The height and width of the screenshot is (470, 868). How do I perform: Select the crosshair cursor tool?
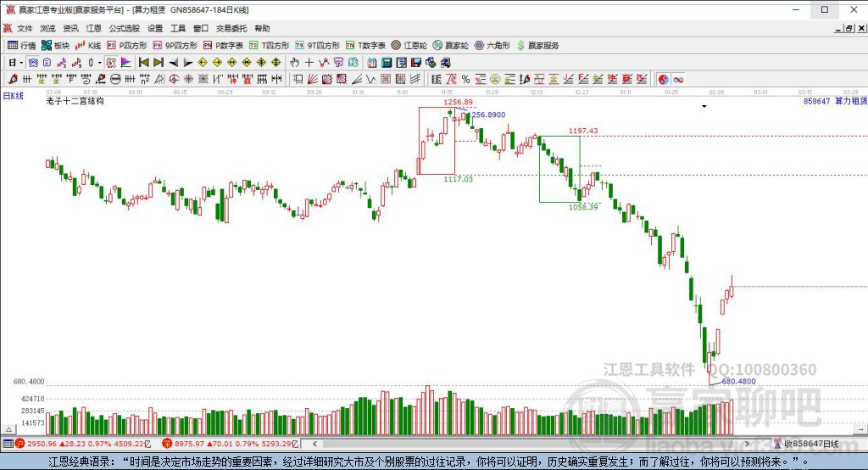(x=309, y=63)
